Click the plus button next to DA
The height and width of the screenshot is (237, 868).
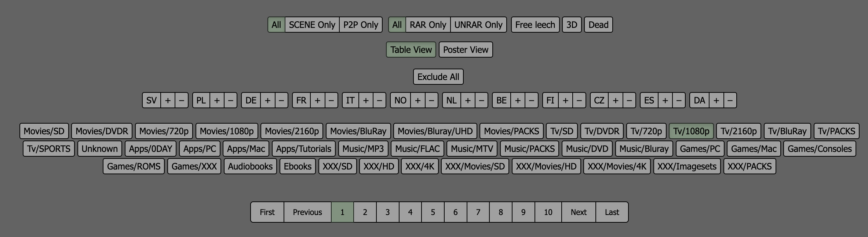[x=716, y=101]
